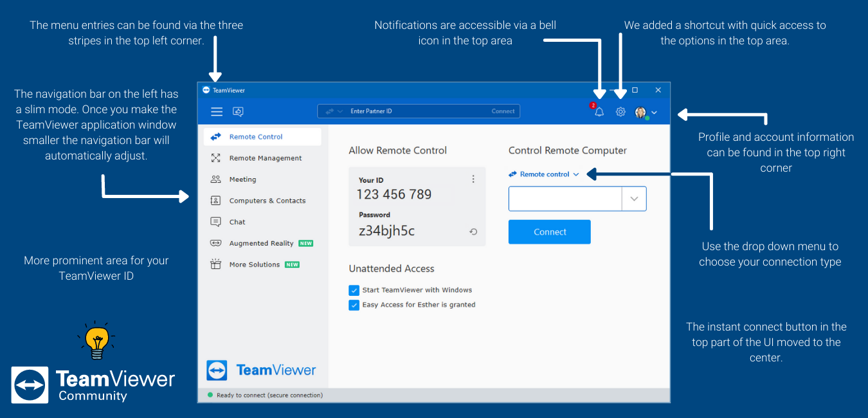The width and height of the screenshot is (868, 418).
Task: Click the blue Connect button
Action: coord(550,232)
